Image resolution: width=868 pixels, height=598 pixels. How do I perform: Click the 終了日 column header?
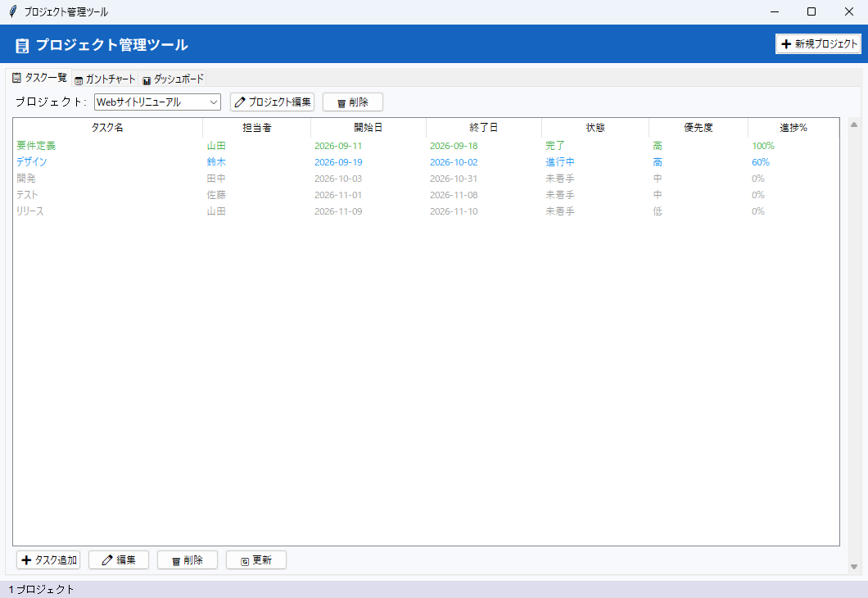point(484,127)
